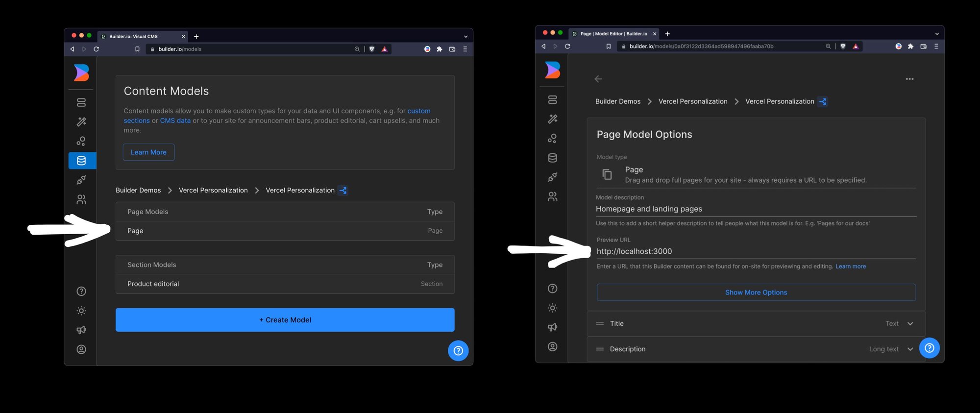980x413 pixels.
Task: Open tab list chevron in left window
Action: (465, 37)
